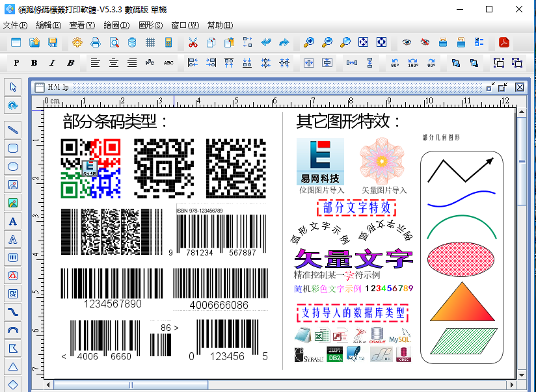This screenshot has width=536, height=392.
Task: Open the 查看(V) menu
Action: pyautogui.click(x=82, y=25)
